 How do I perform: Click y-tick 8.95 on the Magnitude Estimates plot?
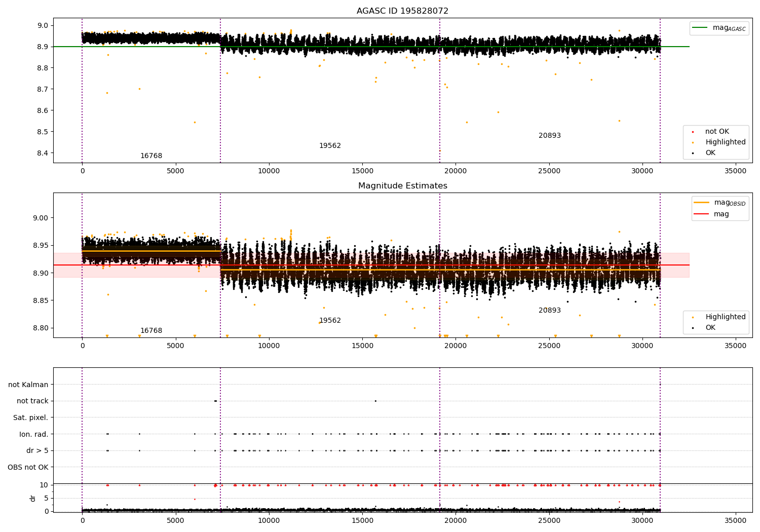tap(41, 246)
